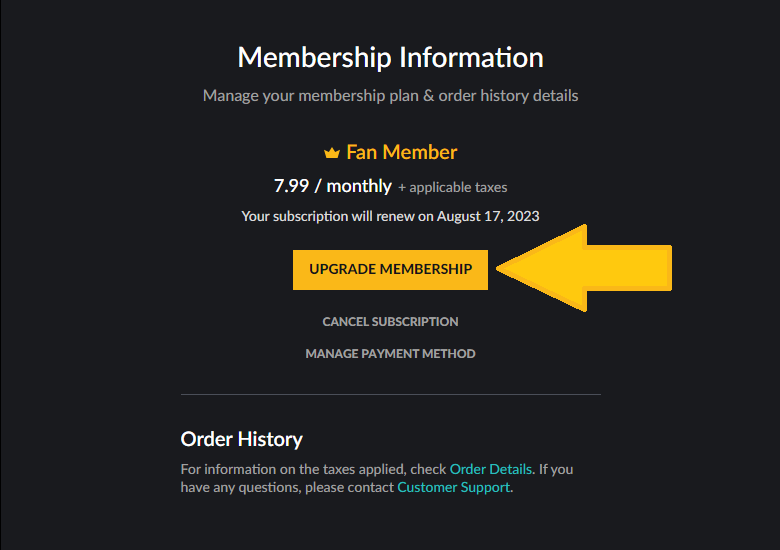The height and width of the screenshot is (550, 780).
Task: Click the Membership Information heading
Action: pyautogui.click(x=390, y=57)
